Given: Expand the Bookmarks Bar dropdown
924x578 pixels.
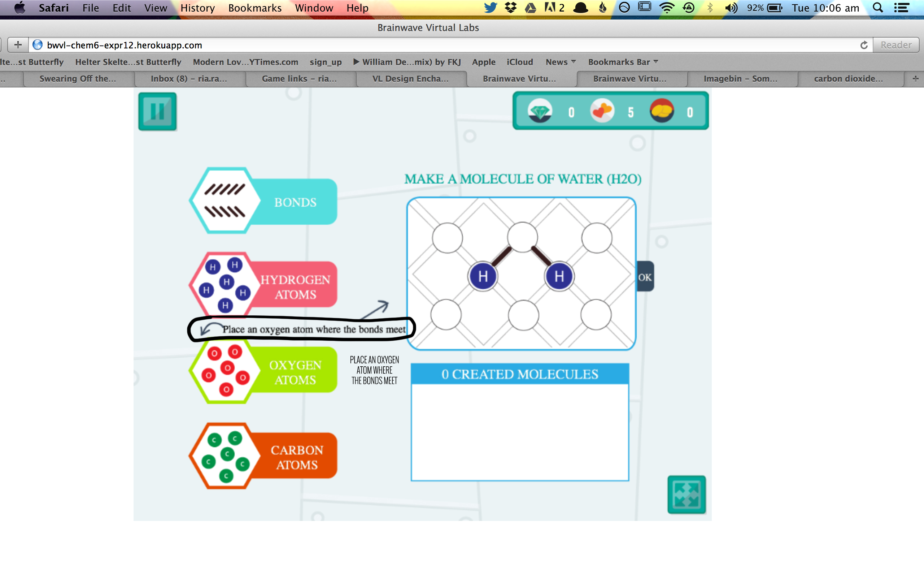Looking at the screenshot, I should (x=623, y=62).
